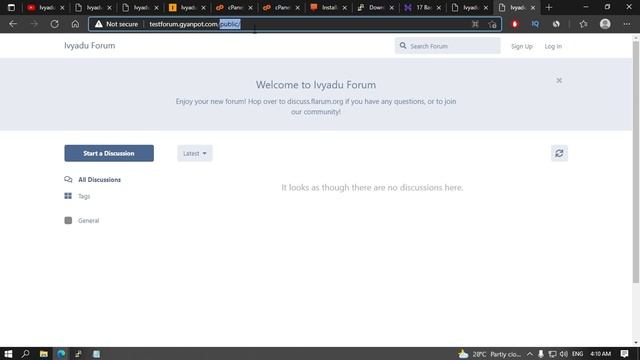Click the microphone icon in tray
Viewport: 640px width, 360px height.
[540, 354]
